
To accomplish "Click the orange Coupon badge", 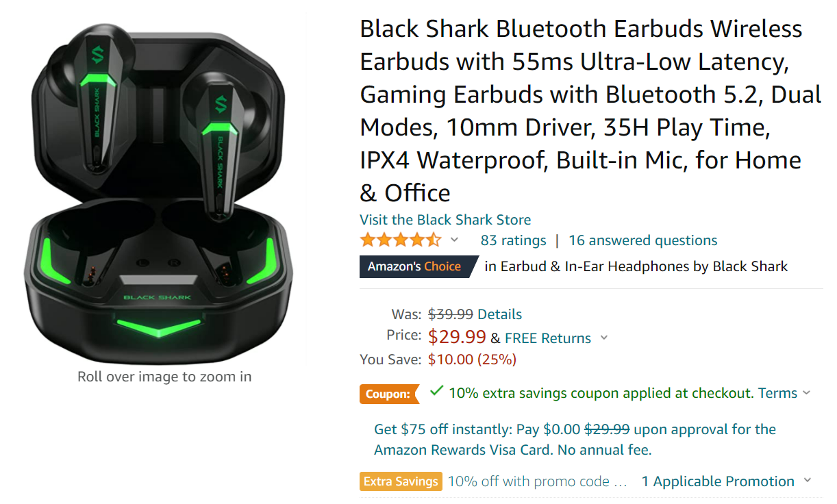I will [x=389, y=394].
